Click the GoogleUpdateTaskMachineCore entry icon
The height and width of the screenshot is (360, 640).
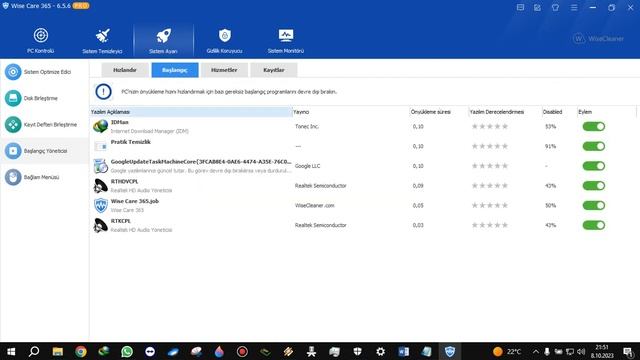pyautogui.click(x=100, y=166)
